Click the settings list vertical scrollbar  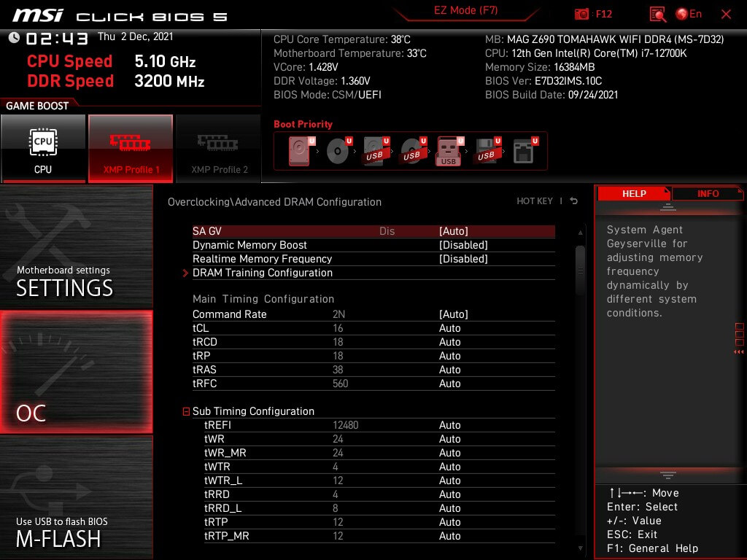(x=581, y=270)
